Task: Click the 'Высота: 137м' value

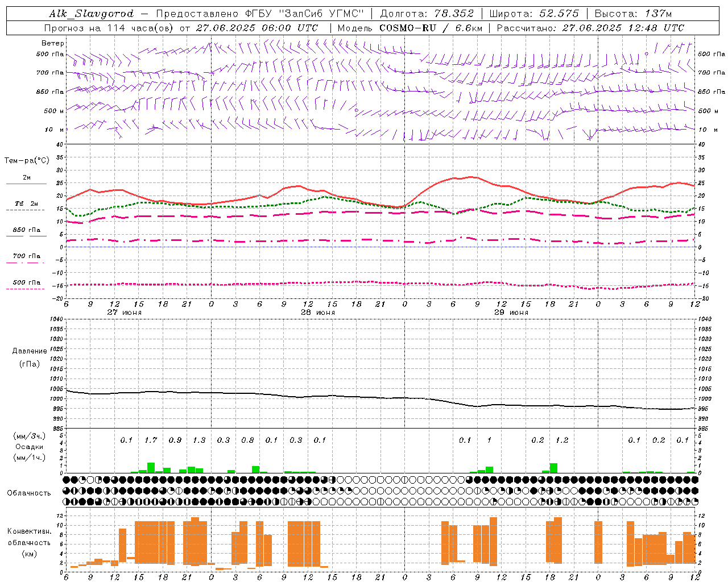Action: tap(633, 14)
